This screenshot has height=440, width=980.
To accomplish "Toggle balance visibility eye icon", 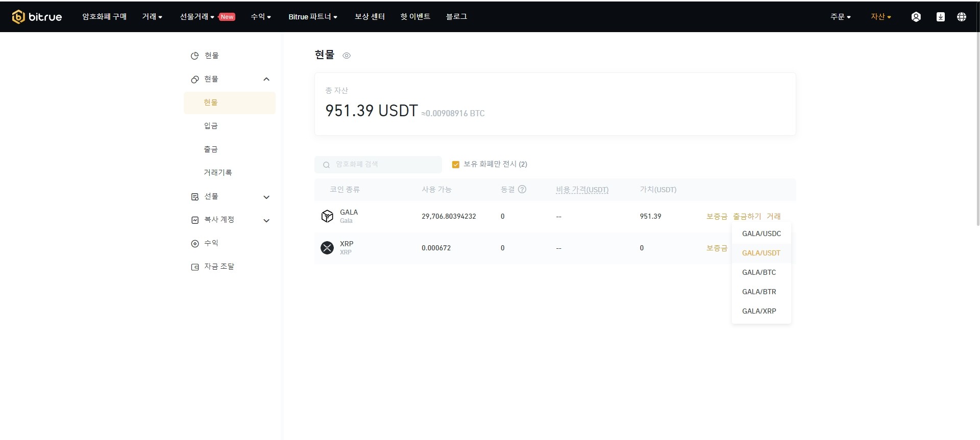I will (347, 56).
